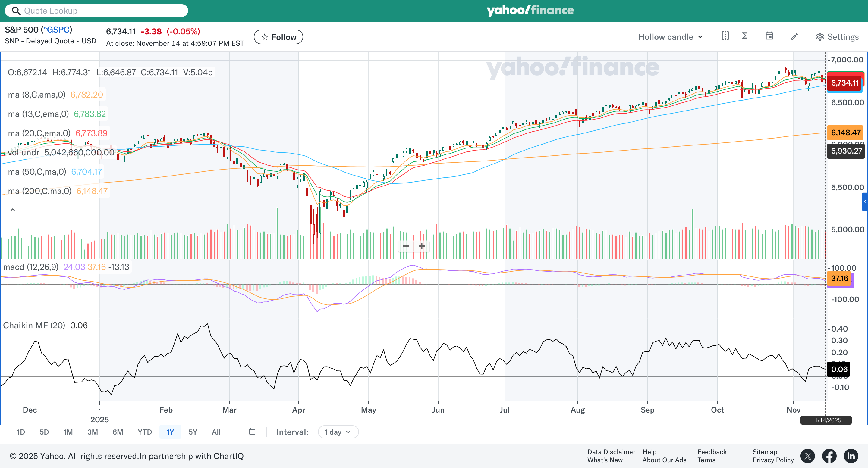Open the indicators sigma icon
The image size is (868, 468).
pos(745,36)
